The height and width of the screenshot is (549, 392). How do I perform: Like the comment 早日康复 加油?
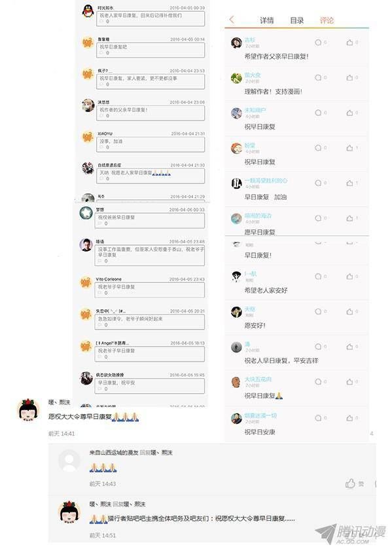click(349, 183)
